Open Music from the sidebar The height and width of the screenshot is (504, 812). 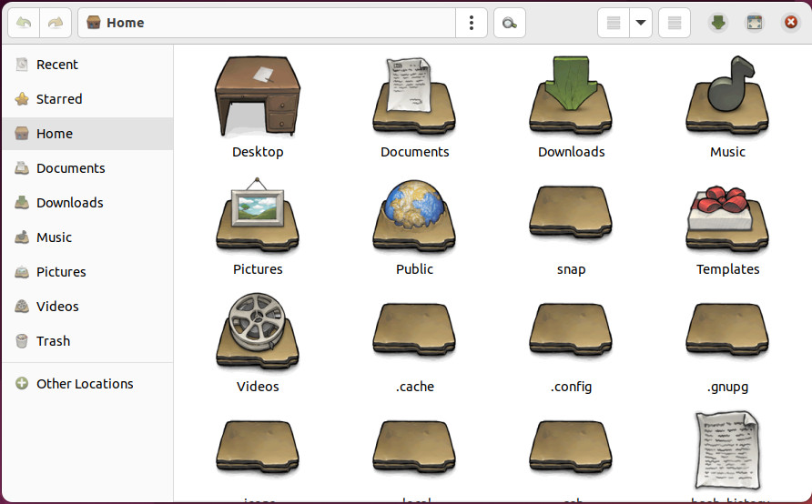point(87,237)
